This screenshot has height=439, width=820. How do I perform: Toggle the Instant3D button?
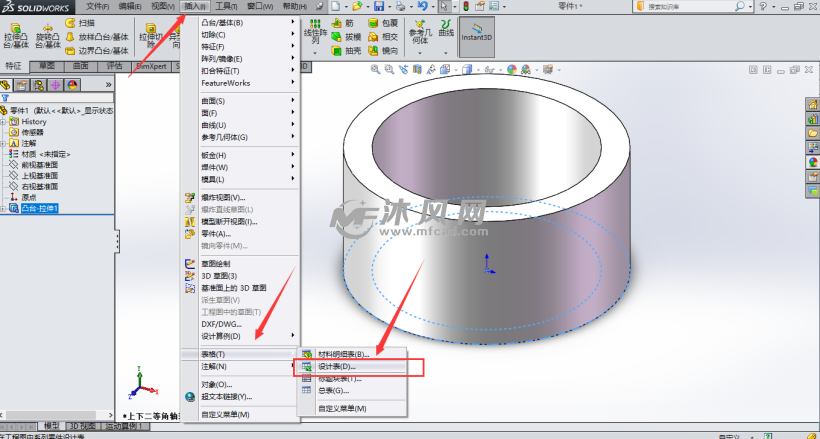pos(476,37)
